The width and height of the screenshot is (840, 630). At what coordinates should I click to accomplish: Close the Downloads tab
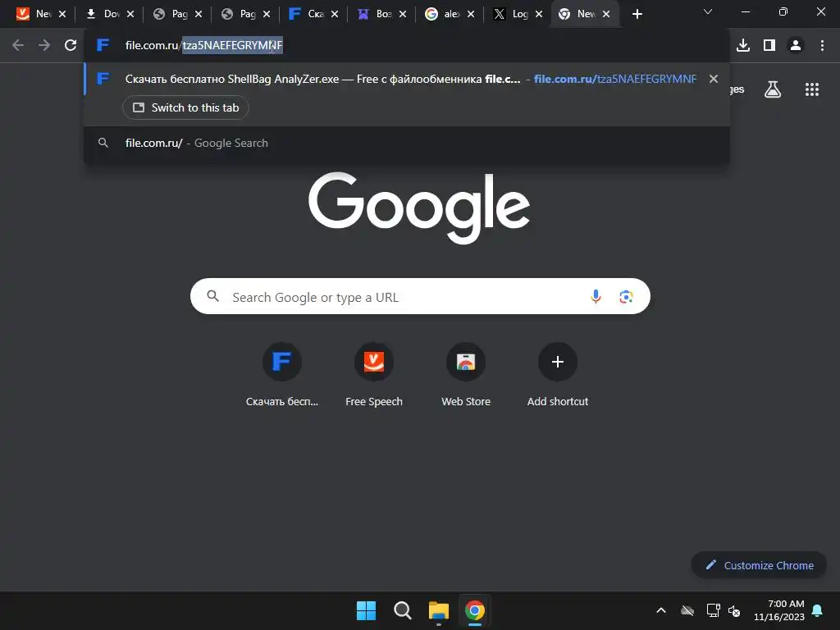click(x=130, y=15)
